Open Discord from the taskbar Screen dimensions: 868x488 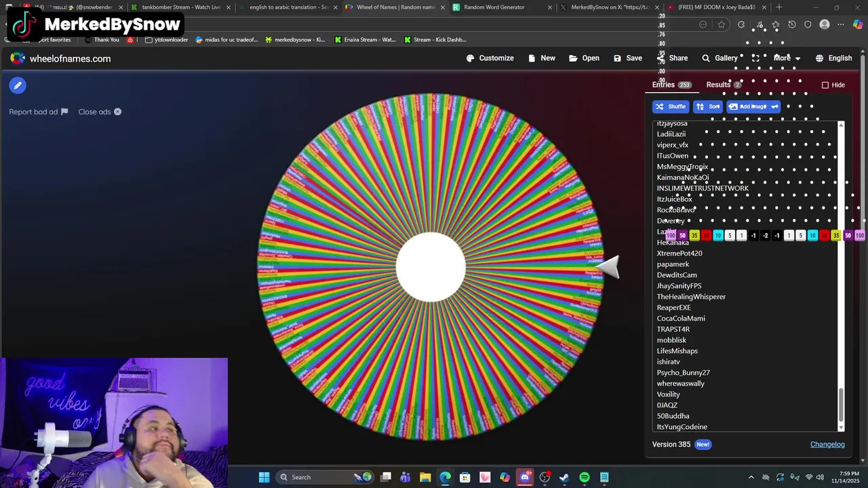[524, 477]
